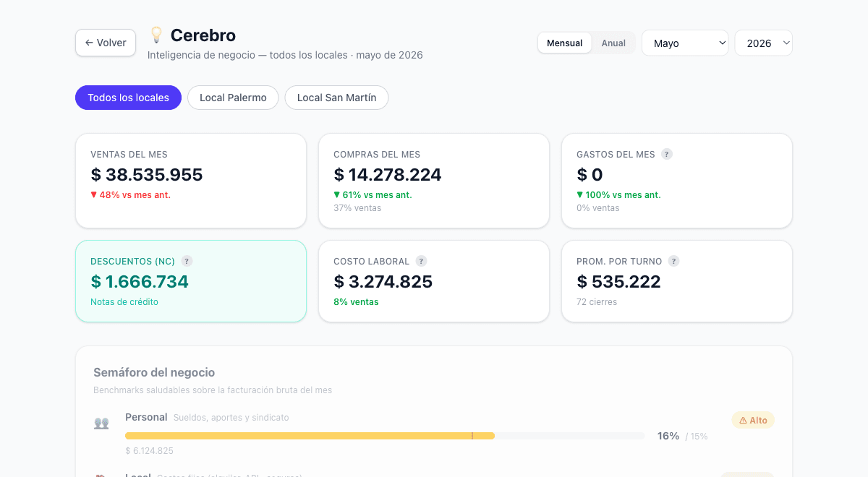This screenshot has height=477, width=868.
Task: Click the 61% vs mes ant. indicator
Action: coord(373,195)
